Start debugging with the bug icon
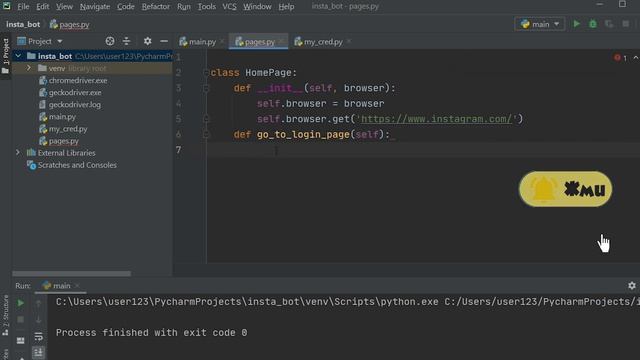Image resolution: width=640 pixels, height=360 pixels. (x=593, y=24)
